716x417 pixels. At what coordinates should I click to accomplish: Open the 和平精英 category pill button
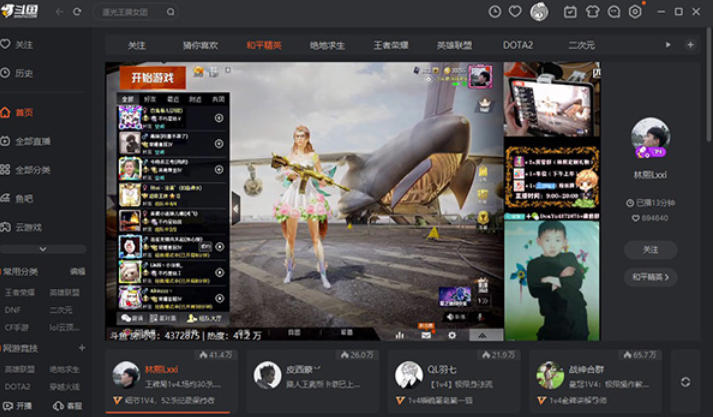[650, 277]
